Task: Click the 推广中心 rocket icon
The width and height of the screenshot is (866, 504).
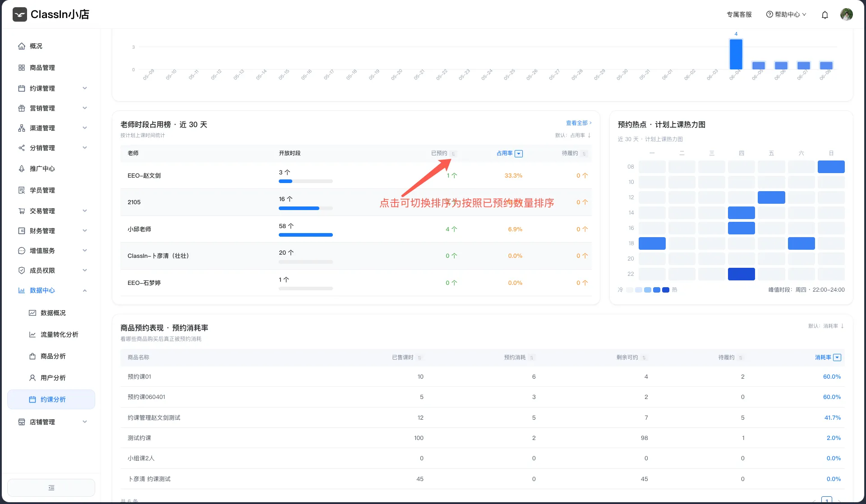Action: coord(21,169)
